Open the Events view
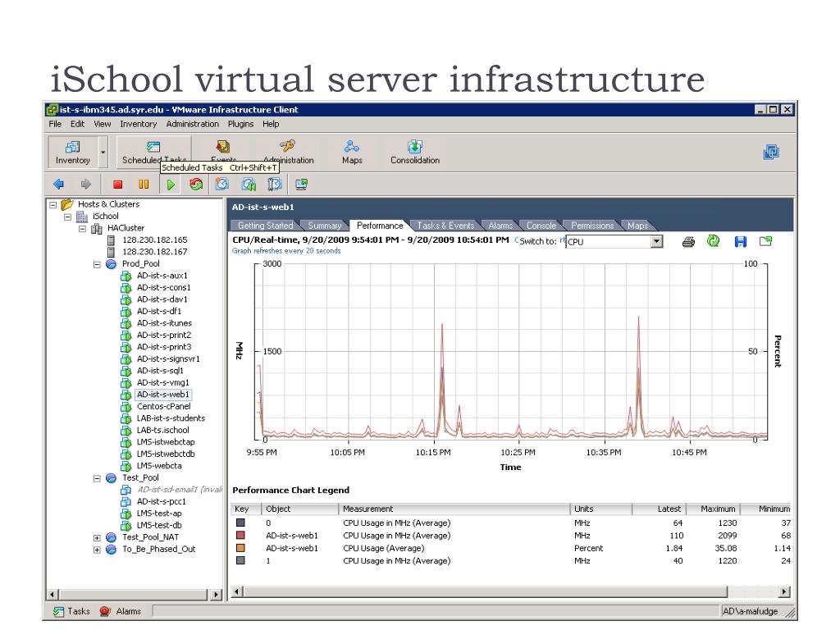Screen dimensions: 840x630 click(223, 151)
